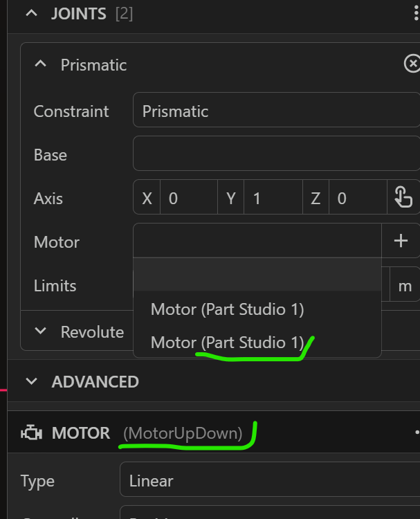Viewport: 420px width, 519px height.
Task: Open the JOINTS section options menu icon
Action: pos(414,14)
